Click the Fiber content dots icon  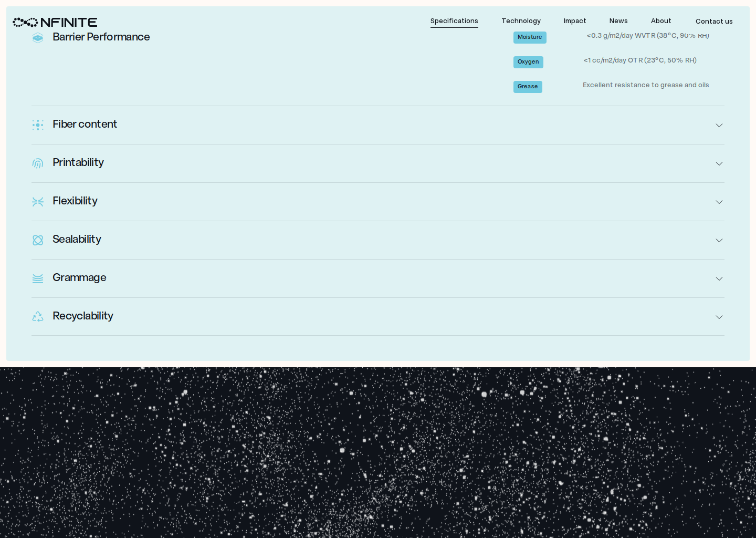tap(38, 125)
